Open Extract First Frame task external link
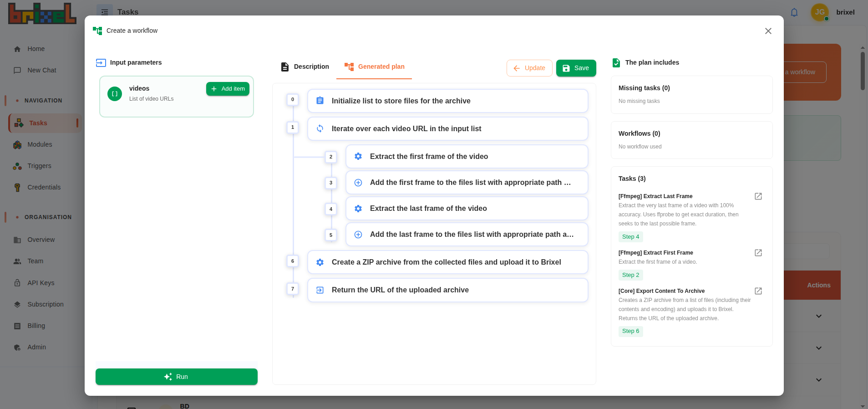The height and width of the screenshot is (409, 868). tap(758, 253)
